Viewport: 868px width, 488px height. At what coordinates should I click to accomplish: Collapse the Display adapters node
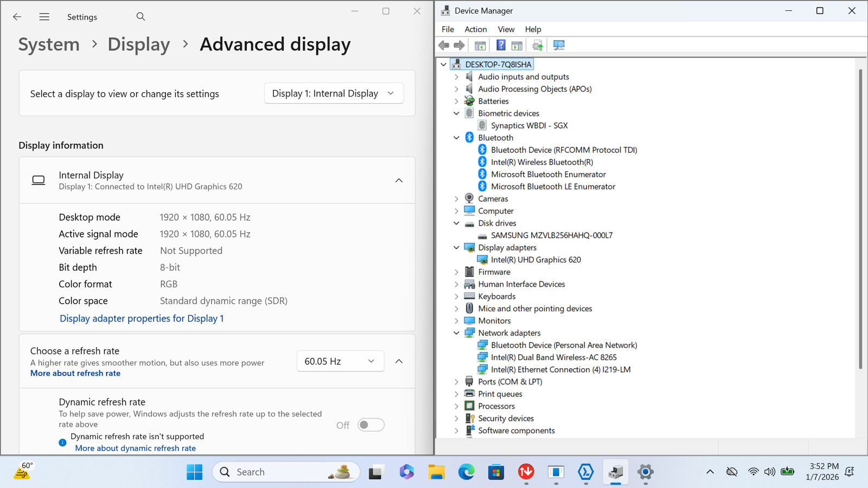coord(456,247)
